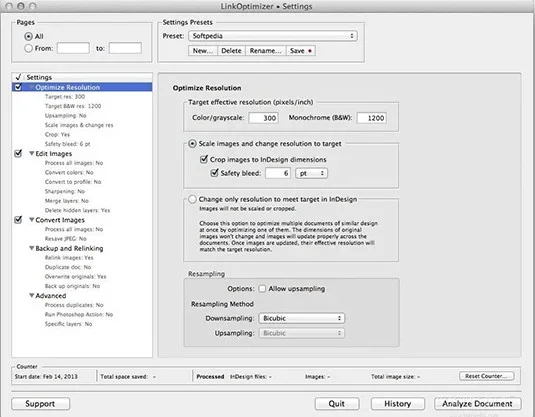This screenshot has width=535, height=417.
Task: Toggle the Safety bleed checkbox
Action: (x=214, y=173)
